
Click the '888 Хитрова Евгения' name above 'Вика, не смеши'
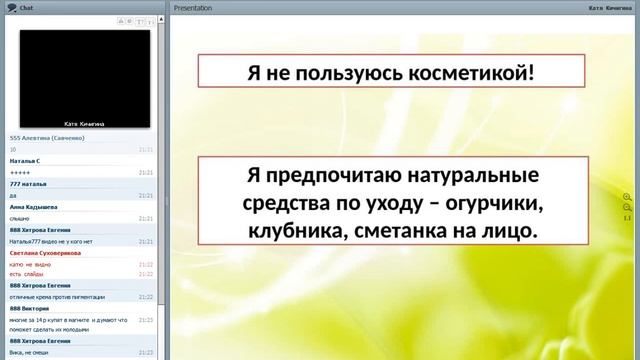(x=40, y=341)
